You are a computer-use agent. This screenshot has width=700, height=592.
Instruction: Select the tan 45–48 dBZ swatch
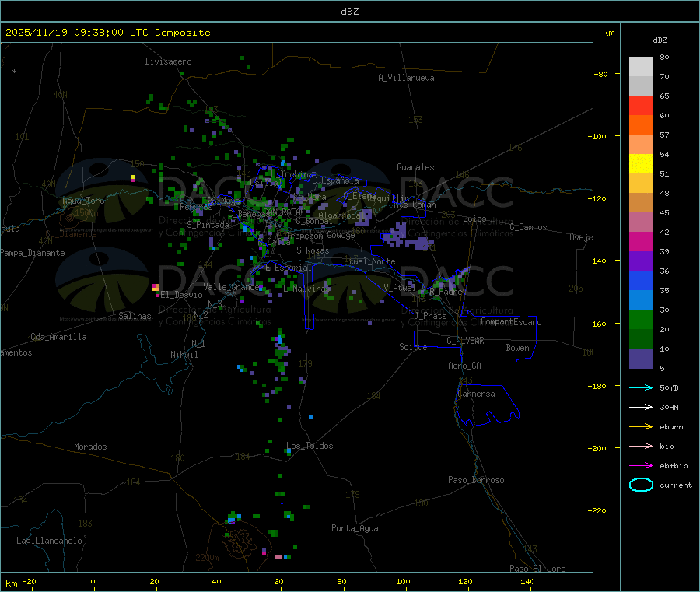(641, 202)
